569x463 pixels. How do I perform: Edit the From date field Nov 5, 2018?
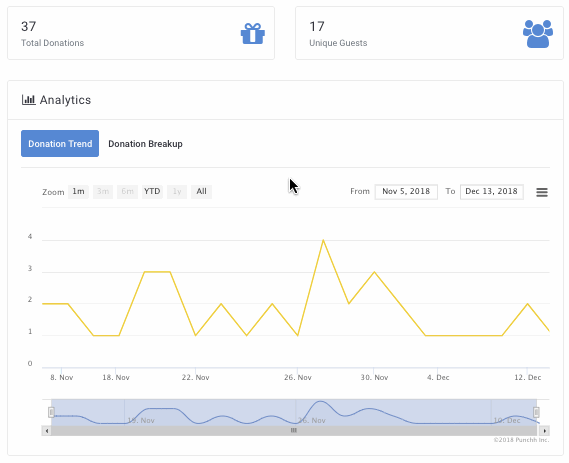[406, 192]
